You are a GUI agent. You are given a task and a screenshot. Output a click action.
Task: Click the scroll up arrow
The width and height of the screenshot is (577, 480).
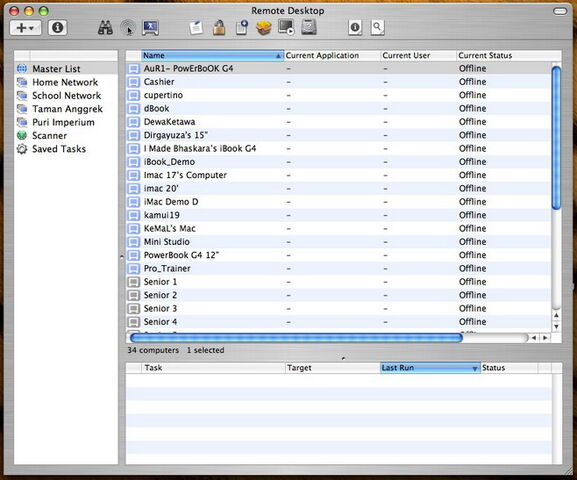click(556, 315)
